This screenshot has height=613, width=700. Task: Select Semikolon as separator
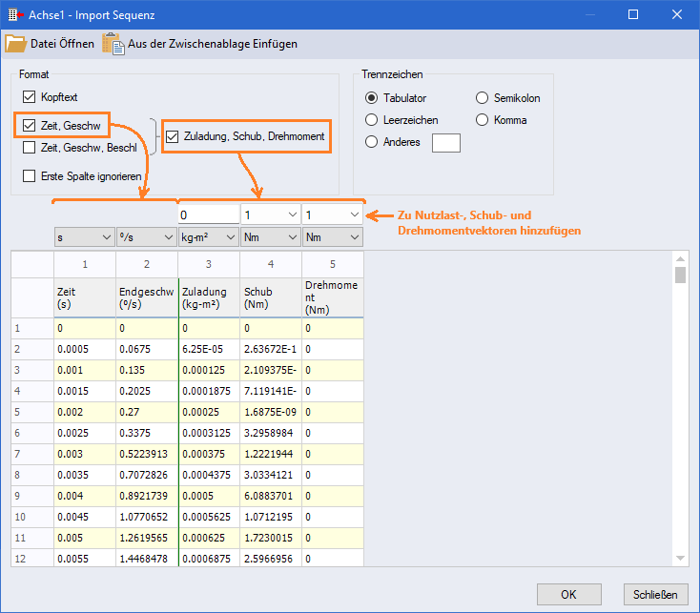pos(484,98)
